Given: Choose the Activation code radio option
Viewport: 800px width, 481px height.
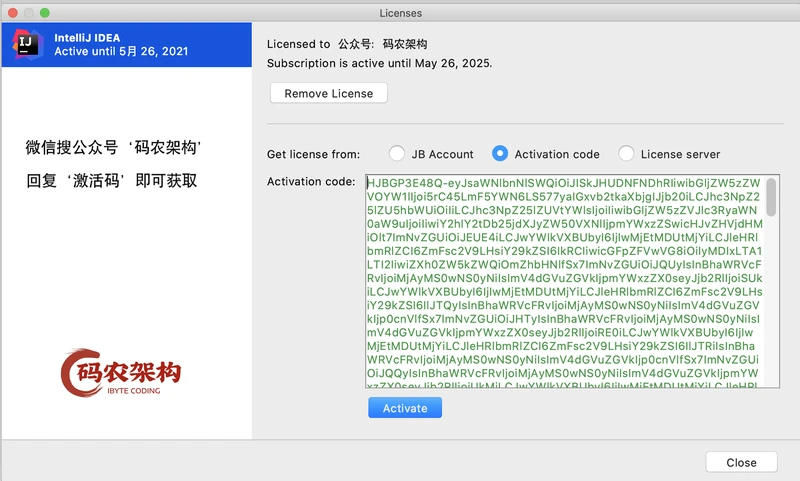Looking at the screenshot, I should pyautogui.click(x=500, y=154).
